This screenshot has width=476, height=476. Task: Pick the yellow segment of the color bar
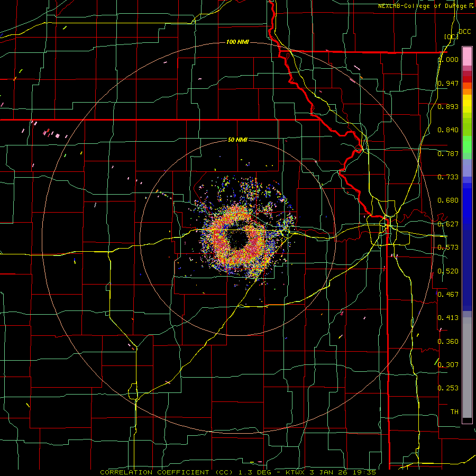(467, 104)
